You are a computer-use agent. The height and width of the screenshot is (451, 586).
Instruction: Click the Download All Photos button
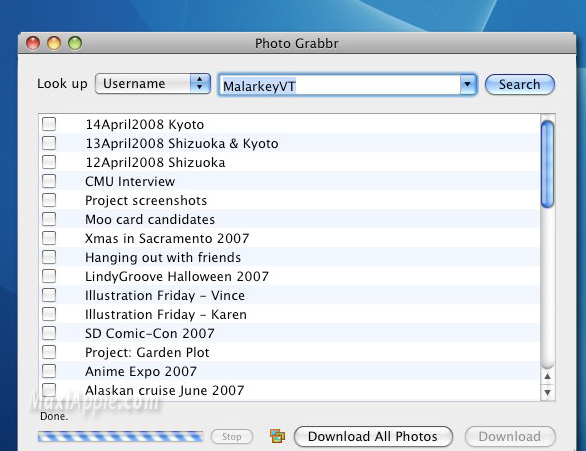click(373, 436)
